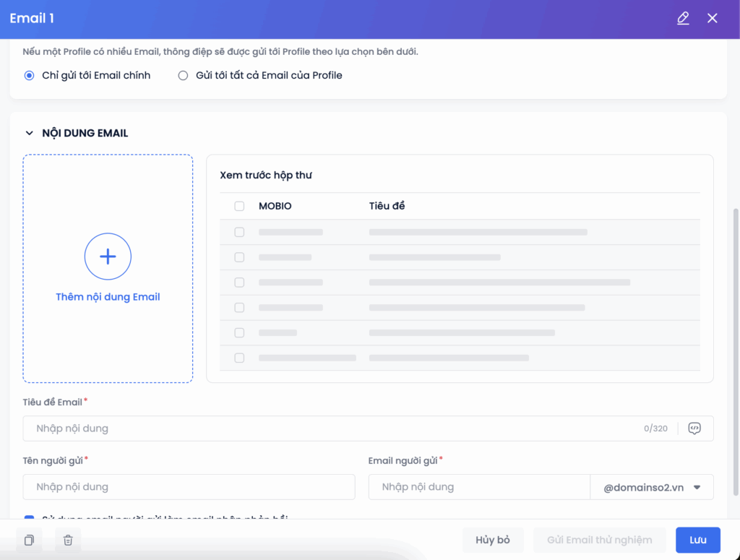740x560 pixels.
Task: Click the Email người gửi input field
Action: [479, 487]
